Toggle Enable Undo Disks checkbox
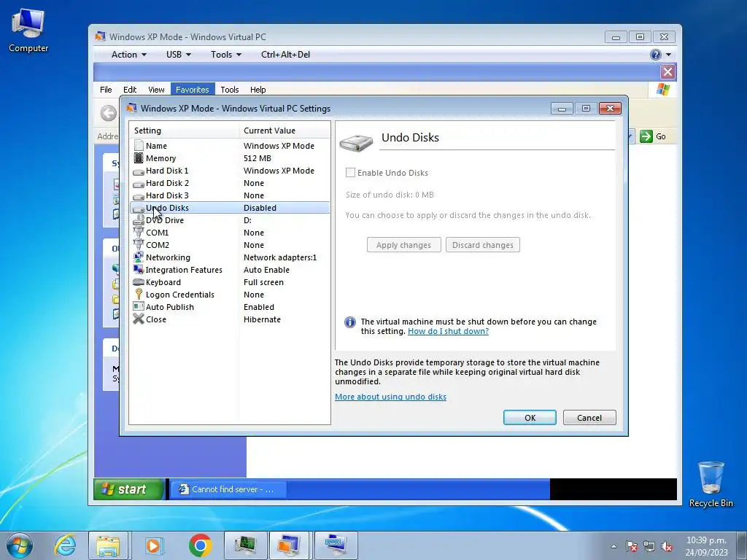Image resolution: width=747 pixels, height=560 pixels. tap(350, 172)
